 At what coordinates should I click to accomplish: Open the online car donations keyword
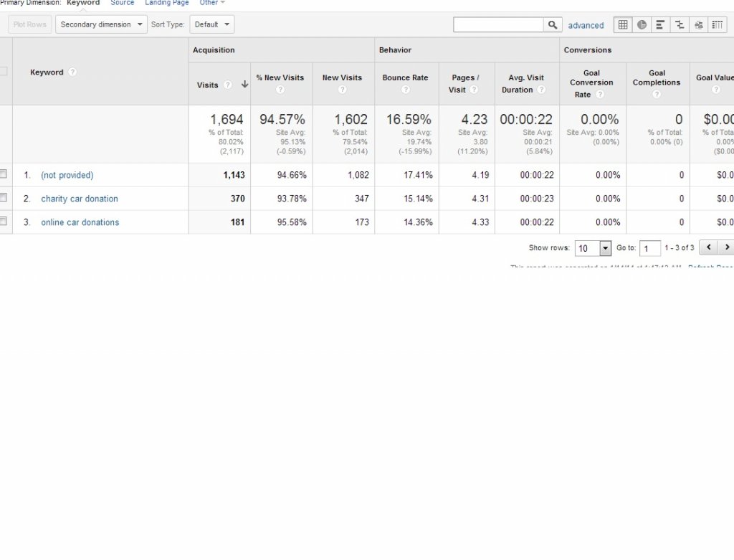coord(80,222)
